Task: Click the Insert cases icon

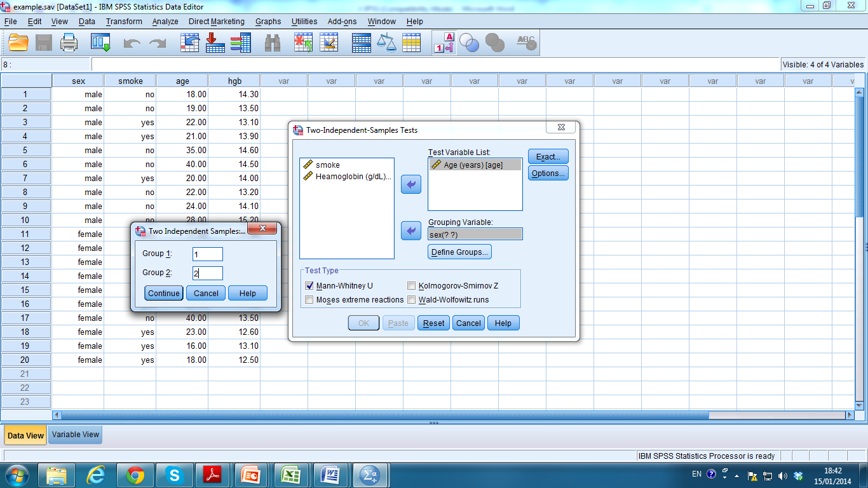Action: [x=304, y=43]
